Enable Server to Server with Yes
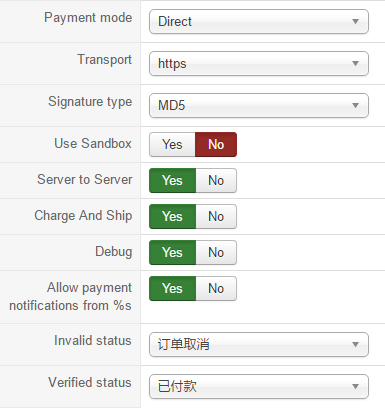 172,181
